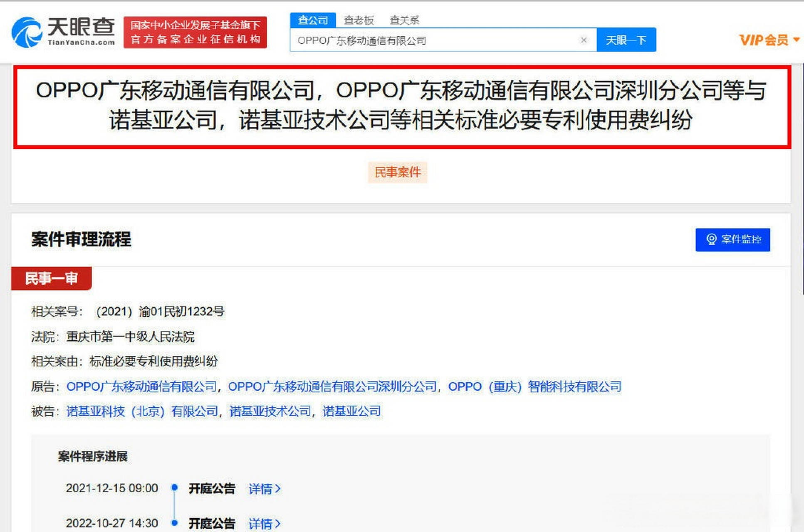The width and height of the screenshot is (804, 532).
Task: Open plaintiff link OPPO广东移动通信有限公司深圳分公司
Action: [332, 387]
